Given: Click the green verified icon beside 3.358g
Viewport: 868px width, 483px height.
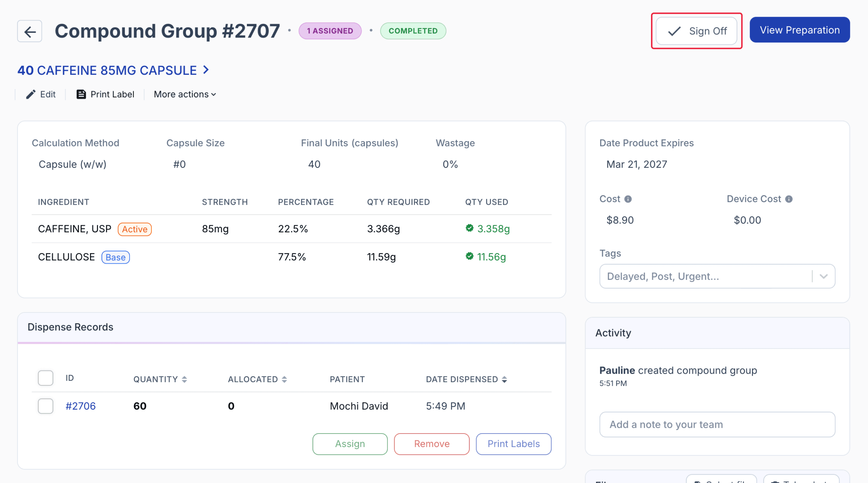Looking at the screenshot, I should (x=469, y=228).
